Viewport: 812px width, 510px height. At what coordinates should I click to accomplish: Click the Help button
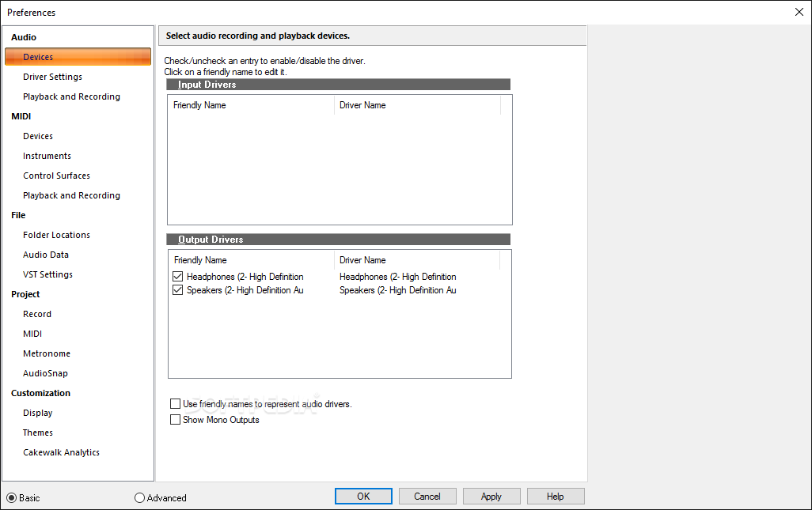tap(556, 496)
